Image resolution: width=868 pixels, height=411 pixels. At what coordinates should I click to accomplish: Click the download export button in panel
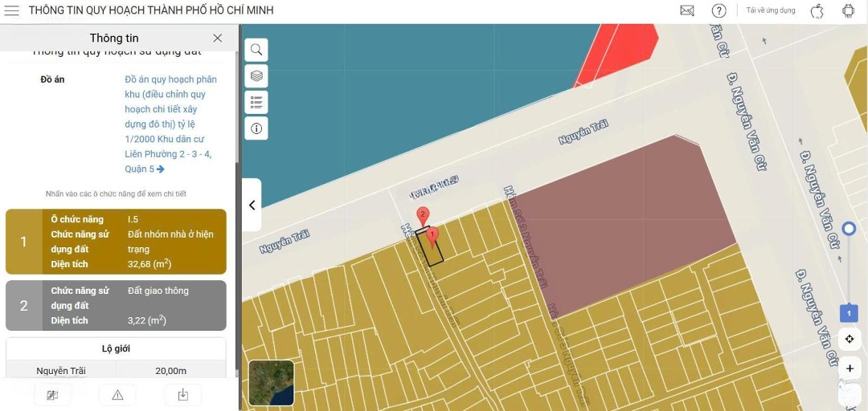[182, 394]
